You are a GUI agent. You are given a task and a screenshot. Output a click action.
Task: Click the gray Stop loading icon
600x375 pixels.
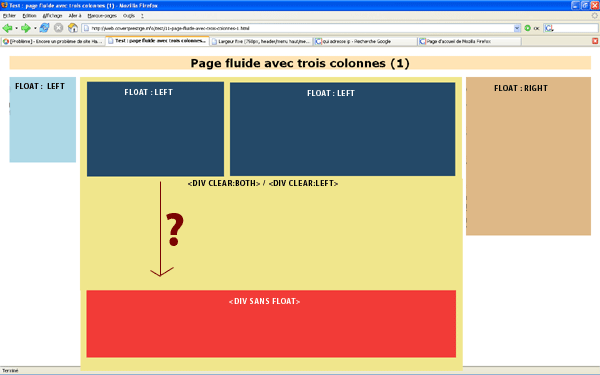[x=59, y=28]
